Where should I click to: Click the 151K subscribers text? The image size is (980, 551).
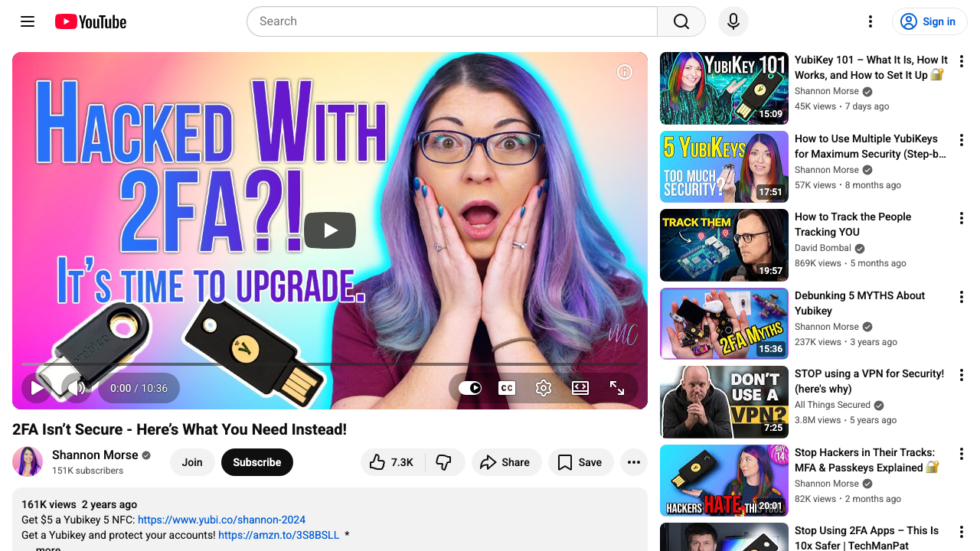pos(87,471)
